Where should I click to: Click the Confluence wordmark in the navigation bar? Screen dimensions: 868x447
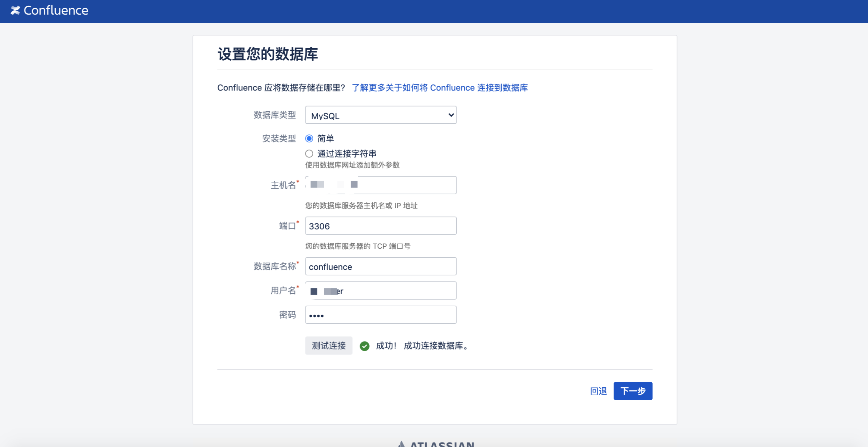click(56, 10)
